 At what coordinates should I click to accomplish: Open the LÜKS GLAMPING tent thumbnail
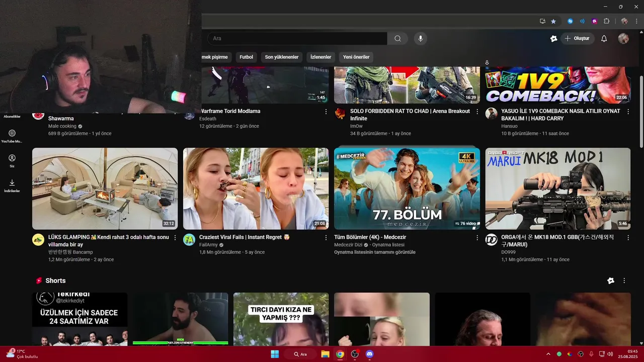pyautogui.click(x=105, y=189)
